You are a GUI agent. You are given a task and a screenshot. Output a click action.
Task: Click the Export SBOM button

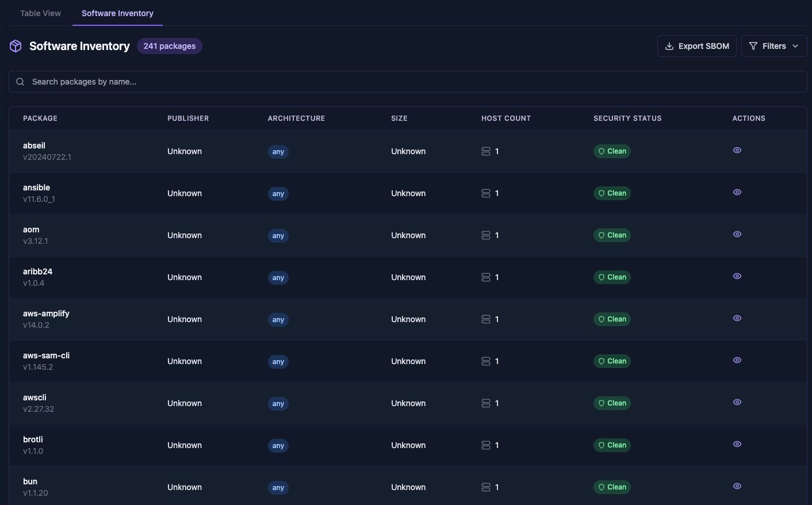[x=696, y=46]
